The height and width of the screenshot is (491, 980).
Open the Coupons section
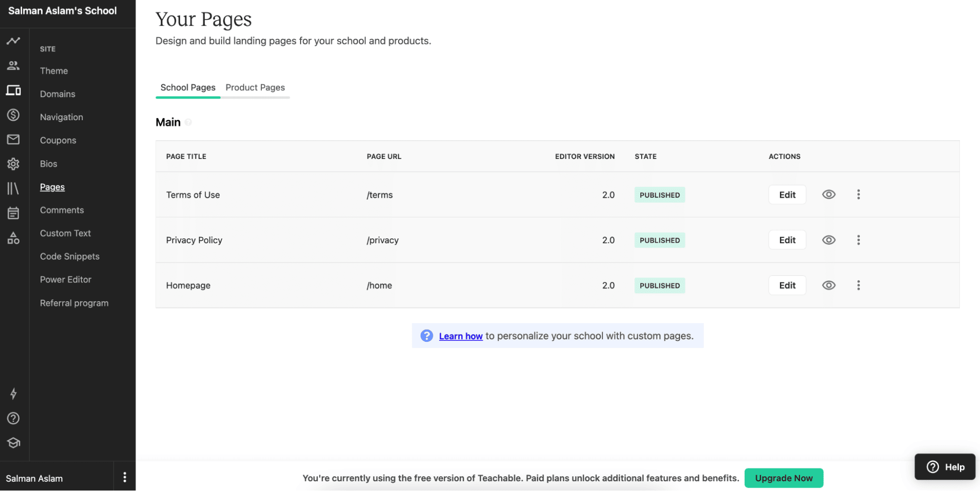[58, 140]
